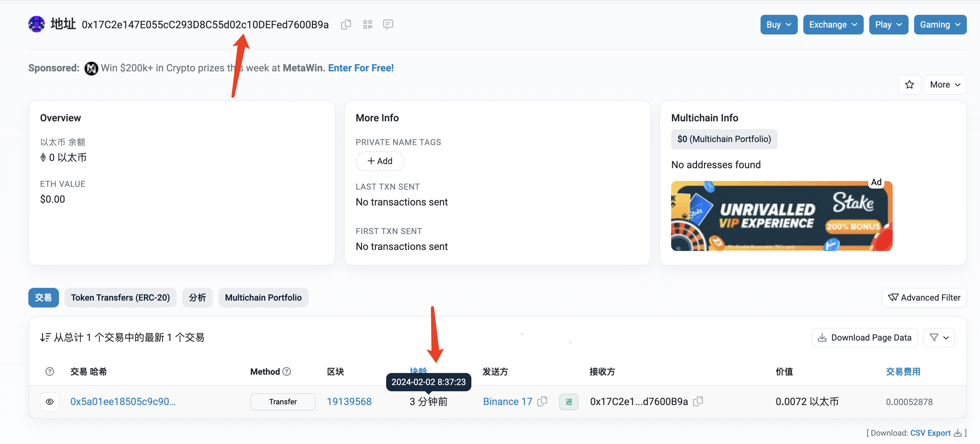This screenshot has width=980, height=444.
Task: Toggle the transaction preview eye icon
Action: point(49,401)
